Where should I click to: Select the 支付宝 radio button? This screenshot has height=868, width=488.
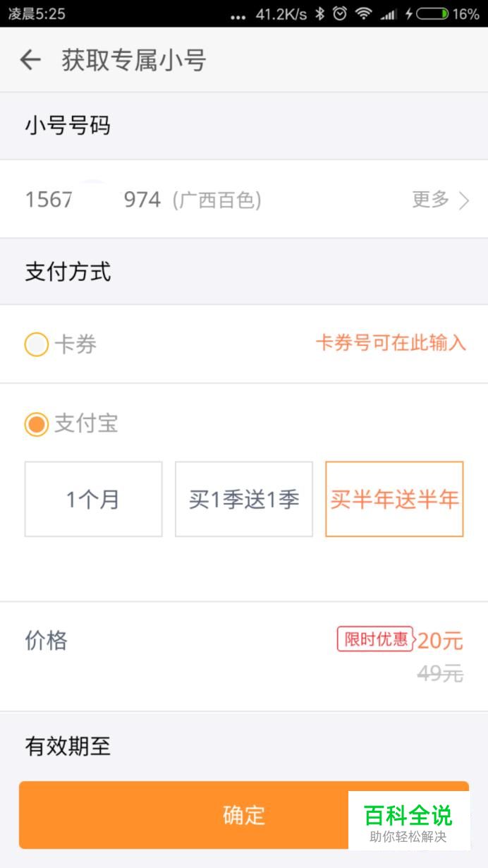37,424
